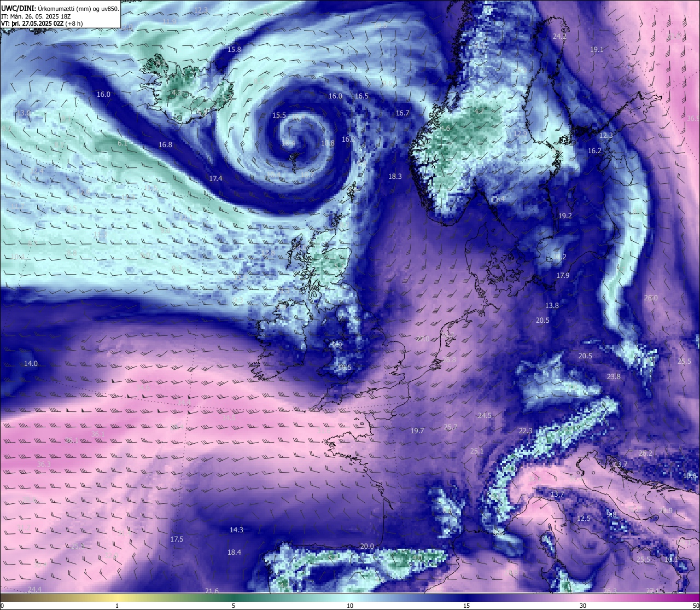Click the 'IT: Mán. 26. 05. 2025 18Z' line

[x=37, y=16]
